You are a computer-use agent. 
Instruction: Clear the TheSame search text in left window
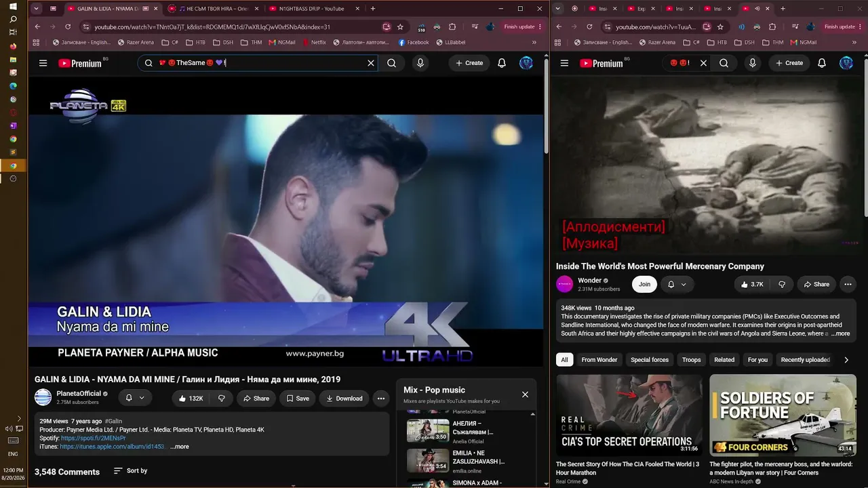pos(371,63)
